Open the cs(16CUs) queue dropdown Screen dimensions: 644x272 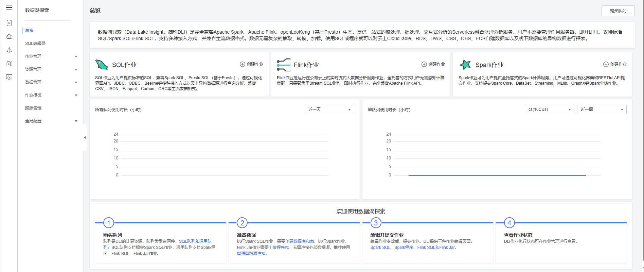pyautogui.click(x=549, y=109)
